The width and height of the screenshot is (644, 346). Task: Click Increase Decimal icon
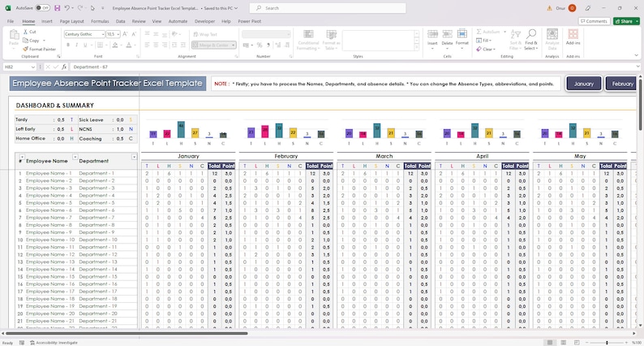coord(278,45)
